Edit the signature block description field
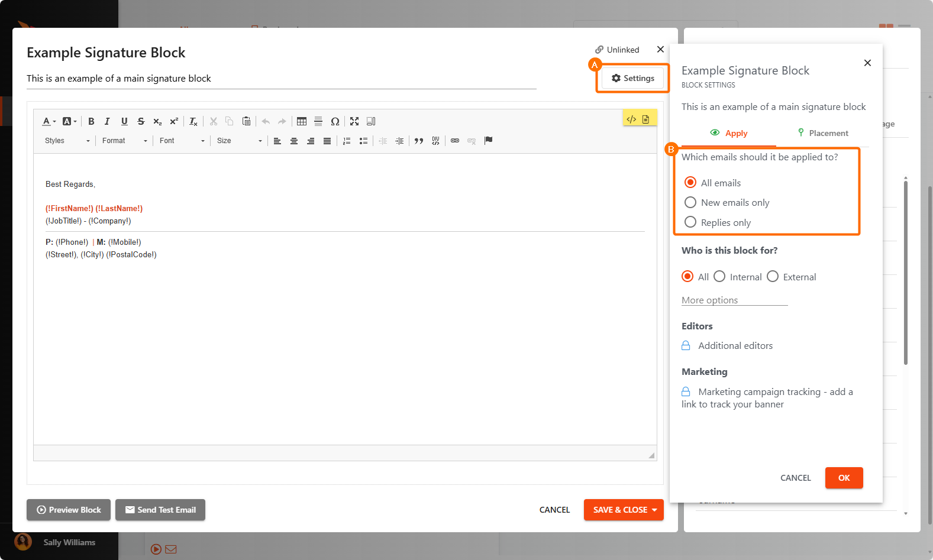This screenshot has height=560, width=933. pyautogui.click(x=281, y=79)
